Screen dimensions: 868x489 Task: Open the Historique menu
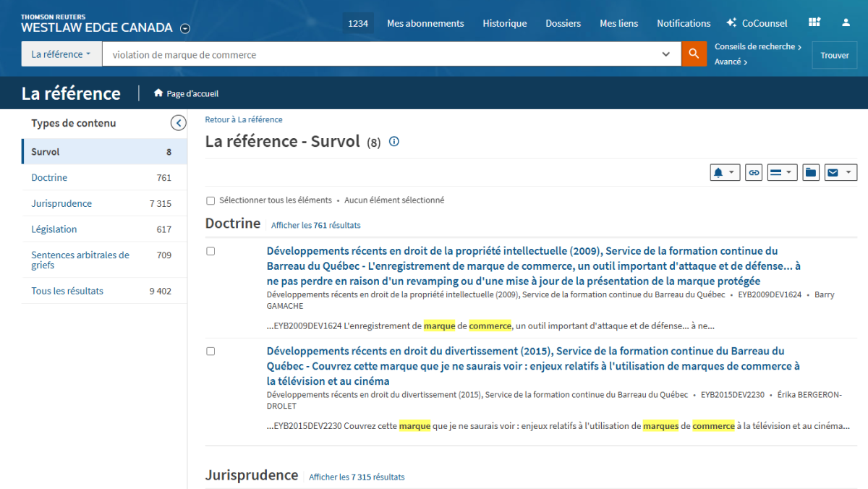click(x=504, y=23)
